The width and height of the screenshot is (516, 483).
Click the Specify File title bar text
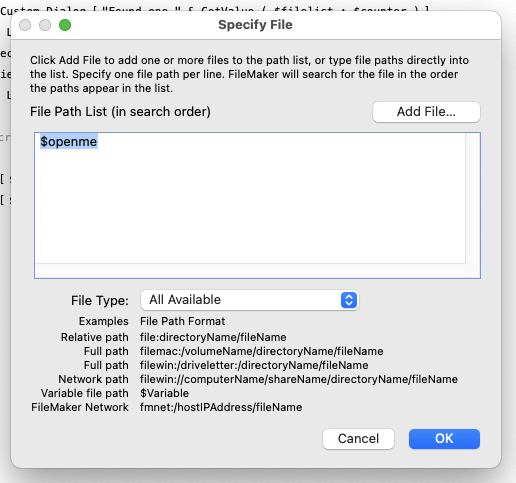point(255,25)
